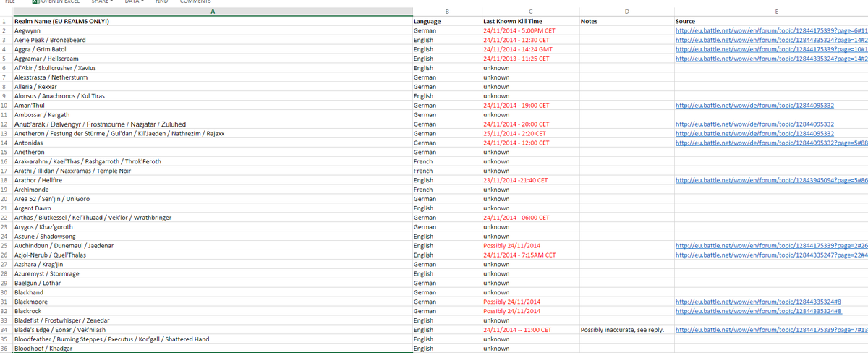Select 'Arathi / Illidan / Naxxramas / Temple Noir' cell
This screenshot has height=353, width=868.
(x=212, y=171)
